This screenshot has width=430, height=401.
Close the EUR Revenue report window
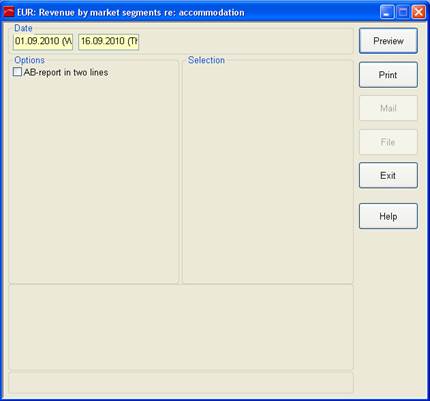tap(419, 12)
